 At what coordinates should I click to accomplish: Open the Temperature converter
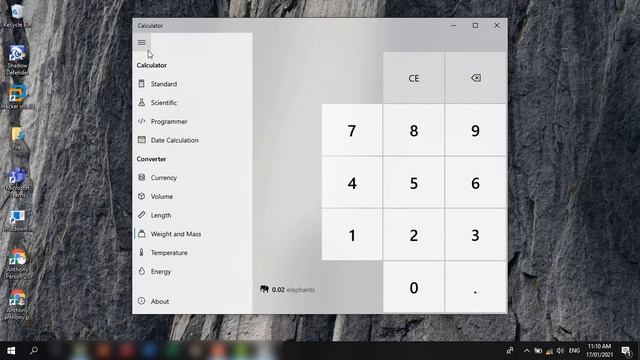coord(192,253)
